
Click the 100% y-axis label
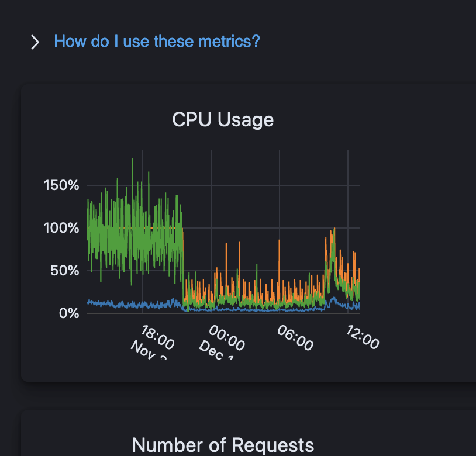[x=60, y=228]
